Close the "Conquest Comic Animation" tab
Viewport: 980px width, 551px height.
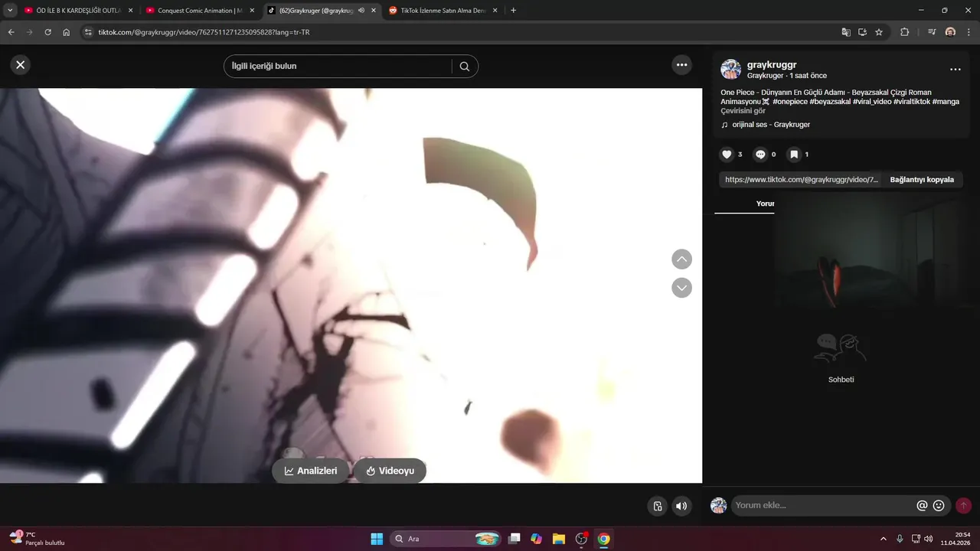(x=252, y=11)
